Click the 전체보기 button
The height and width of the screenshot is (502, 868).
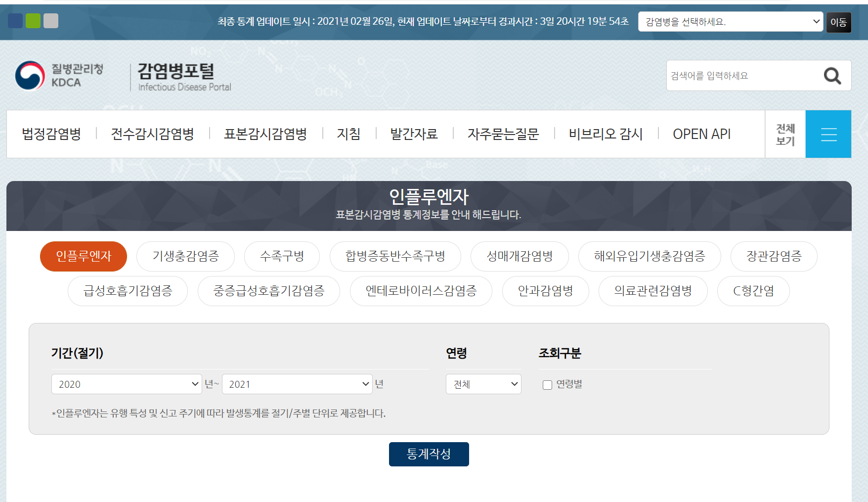785,134
